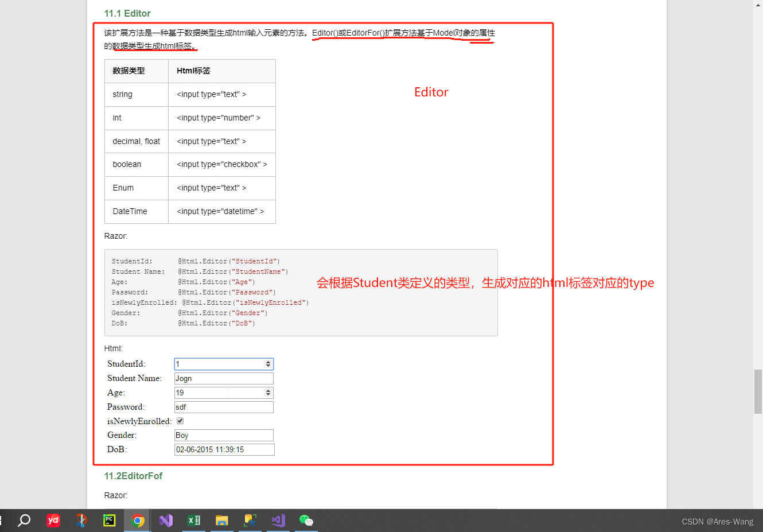Click the Student Name field with Jogn
763x532 pixels.
tap(224, 378)
